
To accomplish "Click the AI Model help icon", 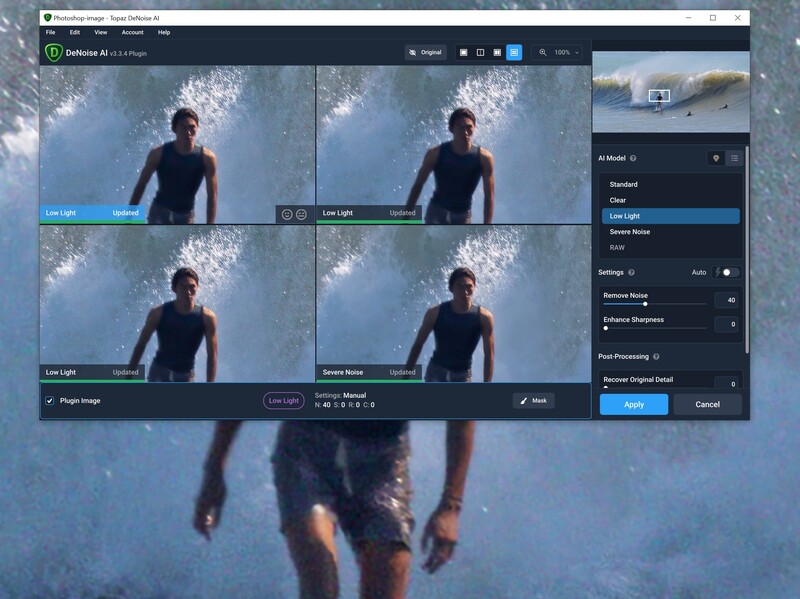I will tap(633, 158).
